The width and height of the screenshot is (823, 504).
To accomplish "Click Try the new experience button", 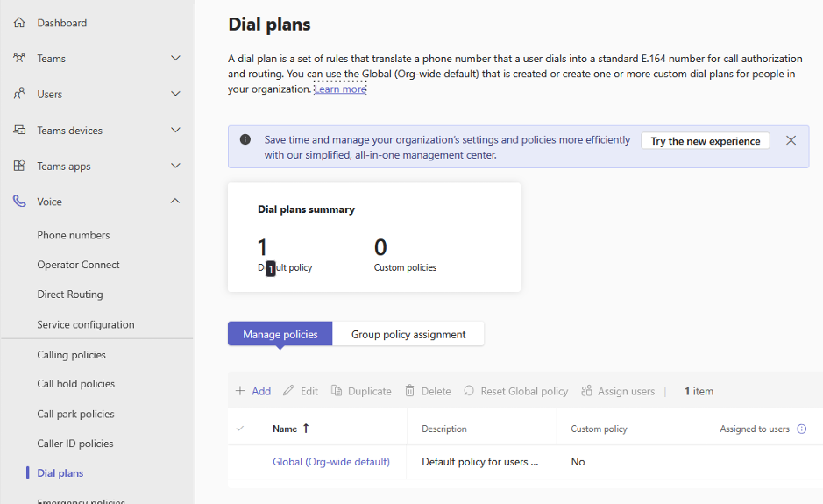I will (705, 141).
